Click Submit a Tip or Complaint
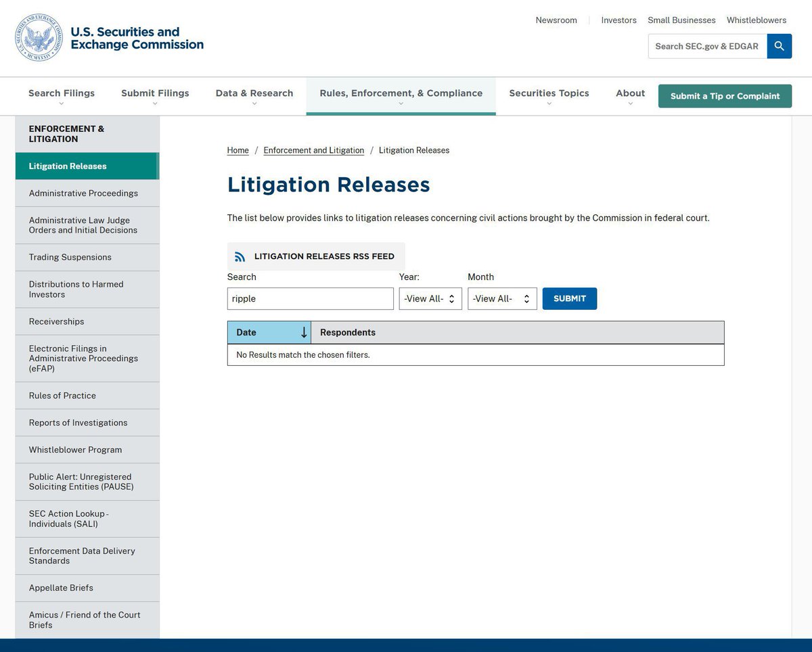The height and width of the screenshot is (652, 812). click(x=725, y=96)
